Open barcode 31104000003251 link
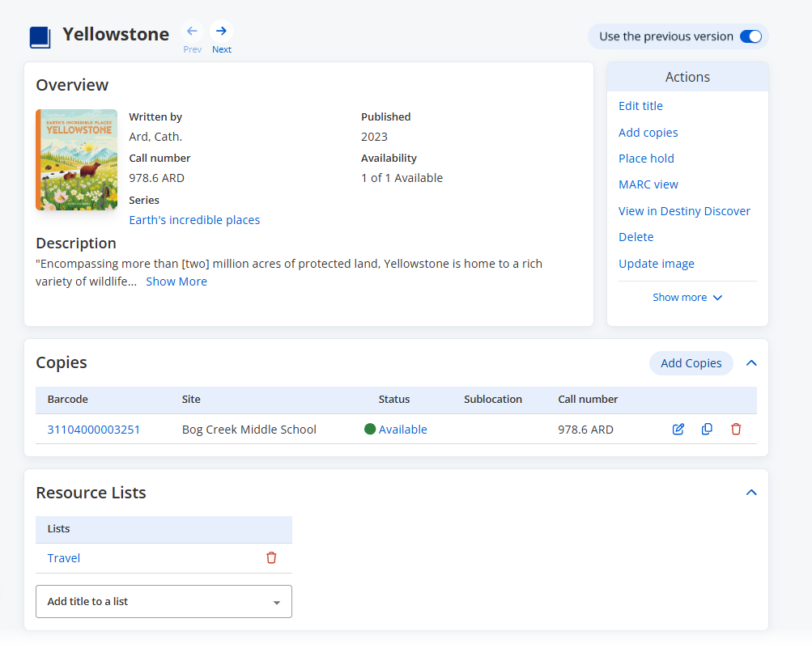 tap(94, 430)
